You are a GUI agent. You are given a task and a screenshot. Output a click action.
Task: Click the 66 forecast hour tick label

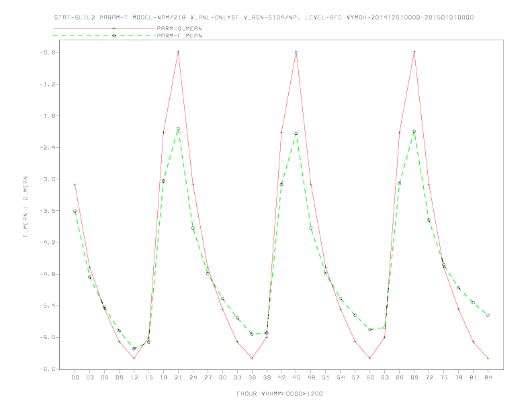[x=400, y=377]
